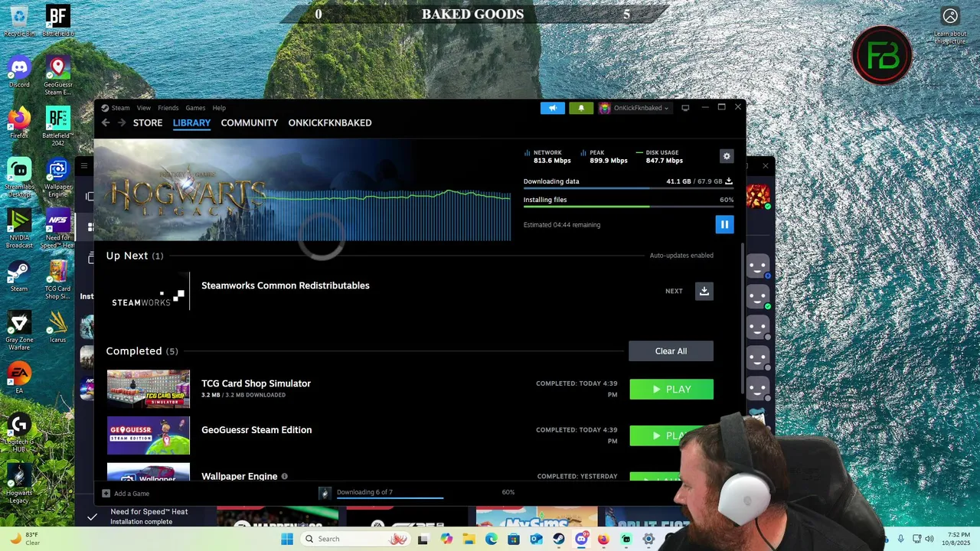The image size is (980, 551).
Task: Open Need for Speed Heat shortcut
Action: point(57,229)
